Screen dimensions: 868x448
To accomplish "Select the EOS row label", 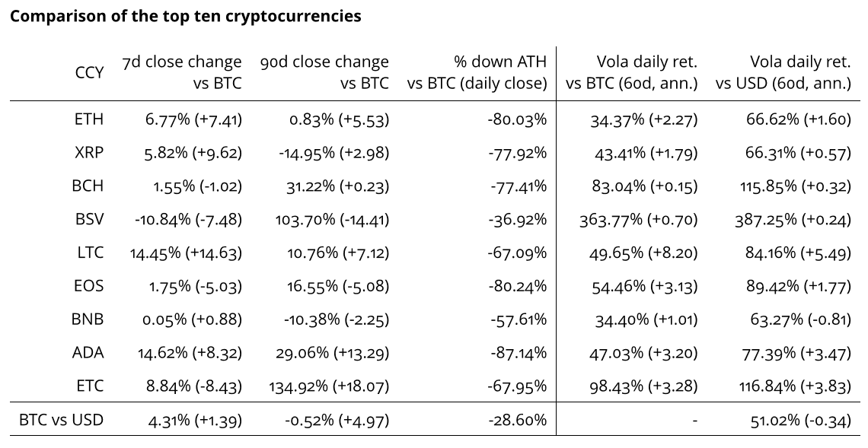I will (89, 286).
